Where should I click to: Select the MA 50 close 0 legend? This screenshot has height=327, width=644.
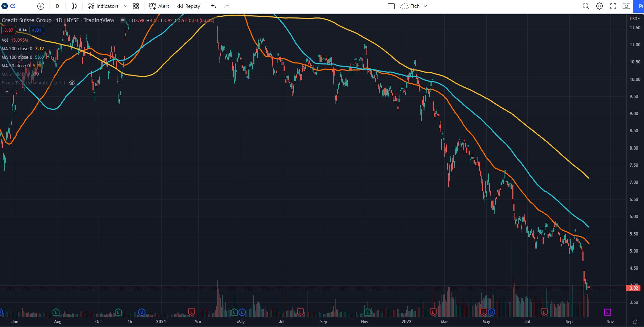click(21, 66)
